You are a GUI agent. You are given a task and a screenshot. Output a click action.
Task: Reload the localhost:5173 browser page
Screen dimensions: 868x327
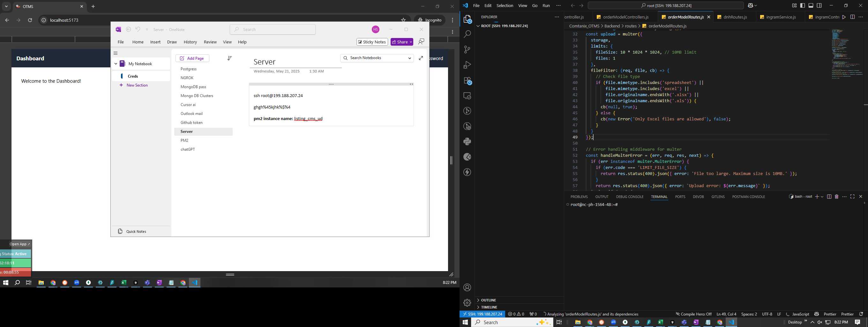[30, 20]
